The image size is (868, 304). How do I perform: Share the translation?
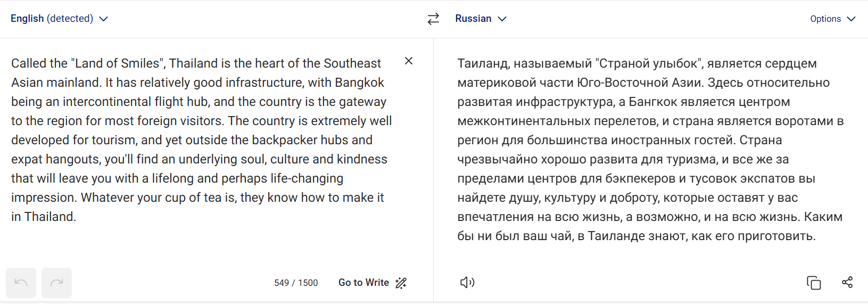(847, 282)
